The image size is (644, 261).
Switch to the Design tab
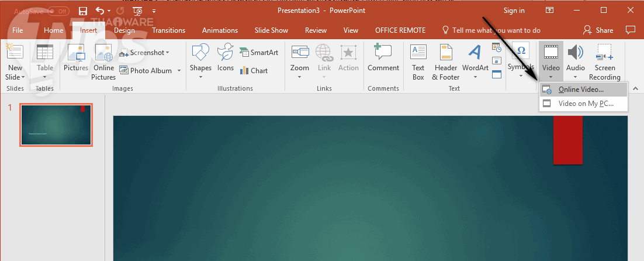(124, 30)
